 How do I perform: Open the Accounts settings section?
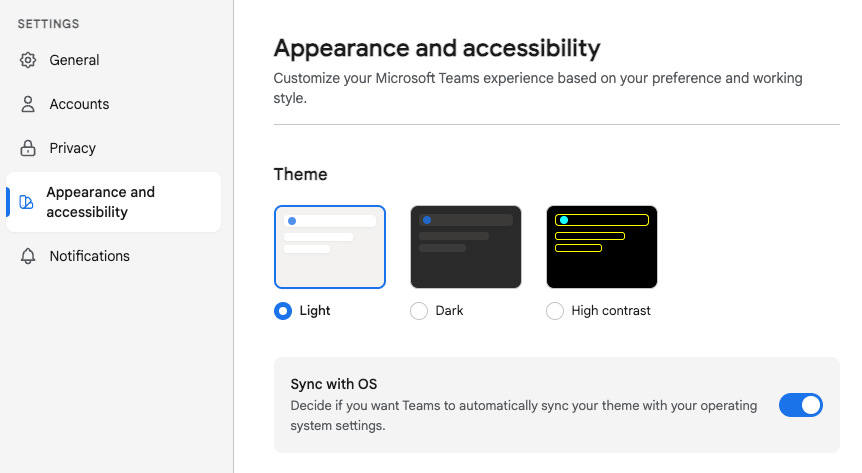pyautogui.click(x=113, y=104)
